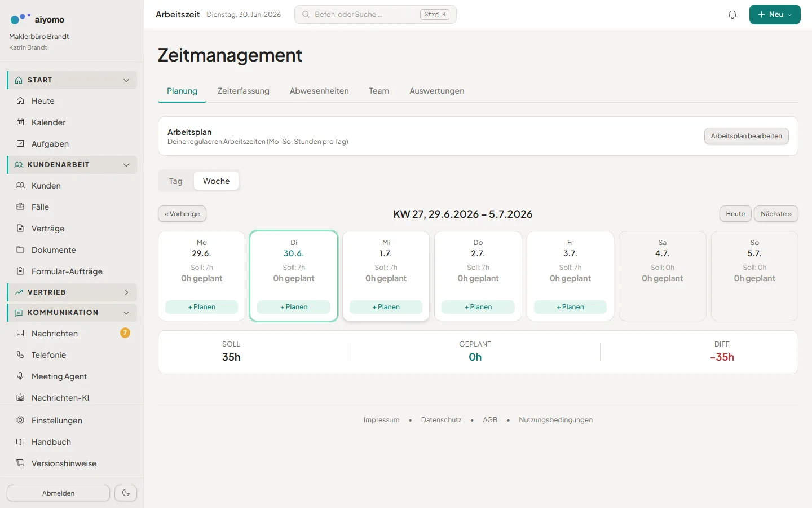
Task: Select the Sa 4.7. day card
Action: pos(663,276)
